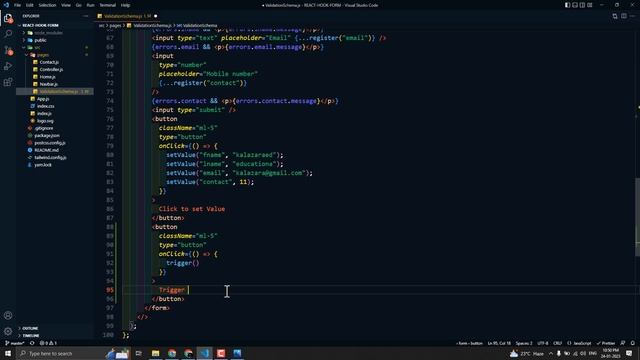Open index.css file
This screenshot has height=360, width=640.
point(45,106)
